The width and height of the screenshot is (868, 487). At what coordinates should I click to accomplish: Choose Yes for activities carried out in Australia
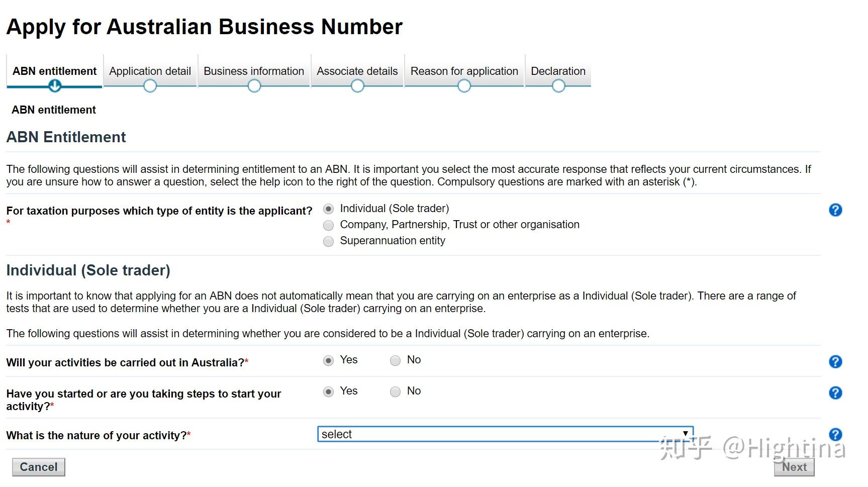(328, 361)
